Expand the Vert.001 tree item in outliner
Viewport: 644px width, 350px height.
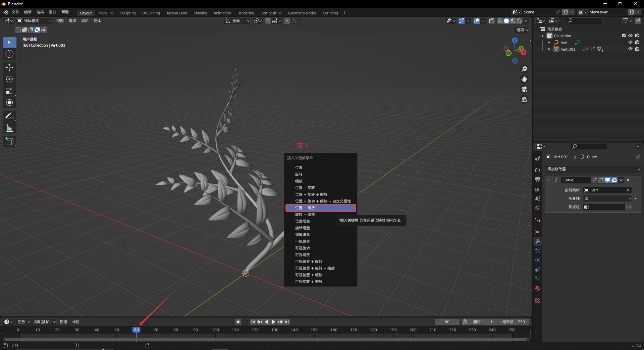(549, 49)
